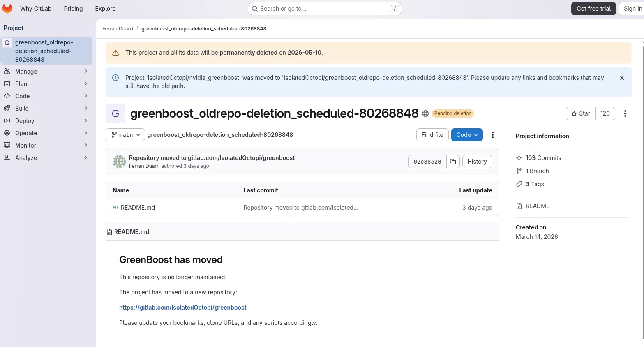Click the commit author avatar
This screenshot has width=644, height=347.
[x=119, y=162]
